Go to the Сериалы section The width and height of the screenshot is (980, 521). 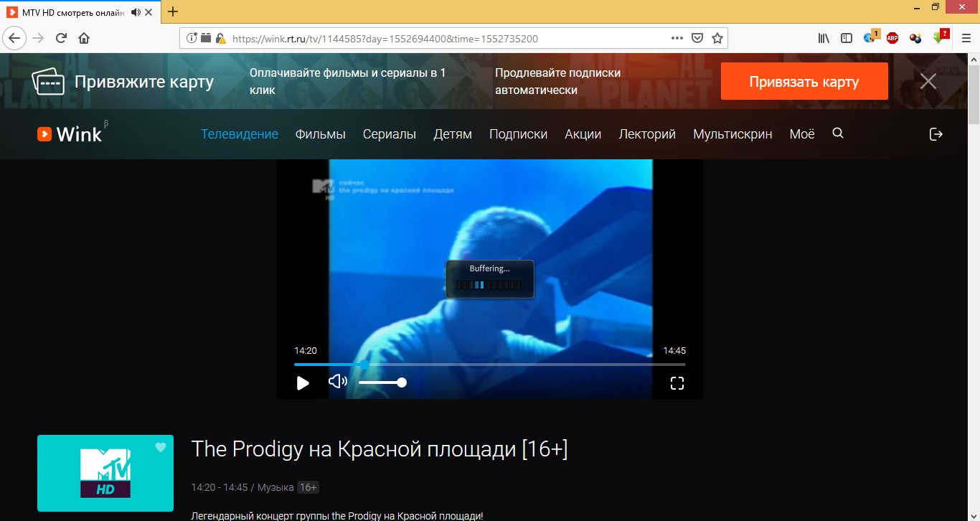(389, 134)
